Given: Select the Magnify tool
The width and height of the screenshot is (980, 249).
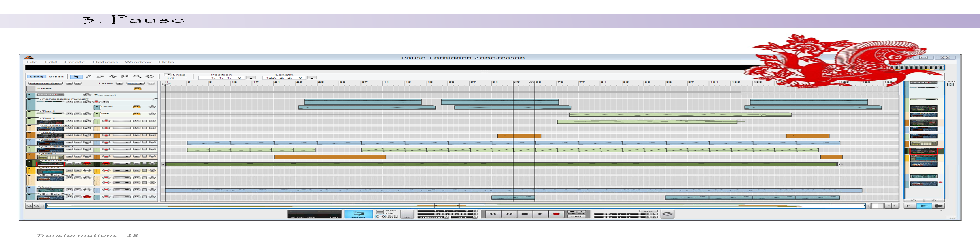Looking at the screenshot, I should [137, 77].
